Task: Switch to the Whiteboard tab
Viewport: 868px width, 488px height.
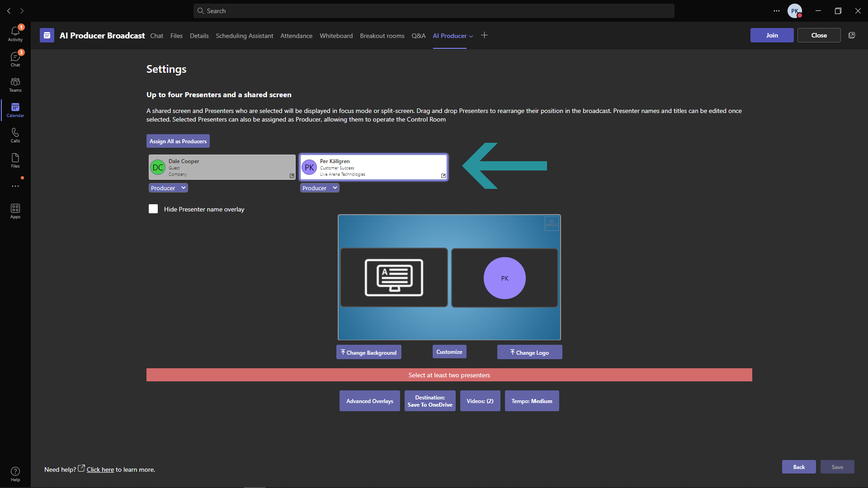Action: point(336,36)
